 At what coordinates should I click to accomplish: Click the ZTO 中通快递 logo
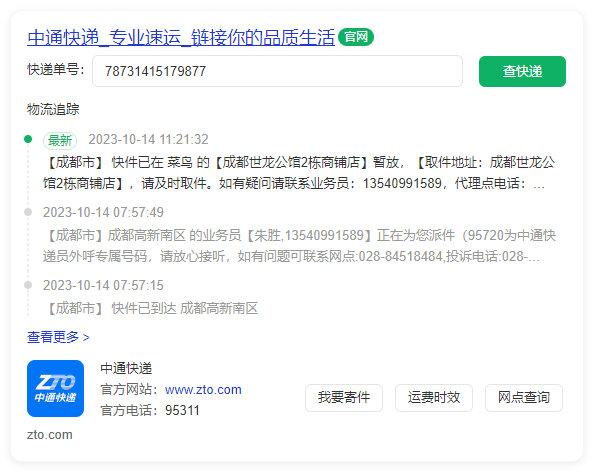(x=56, y=388)
